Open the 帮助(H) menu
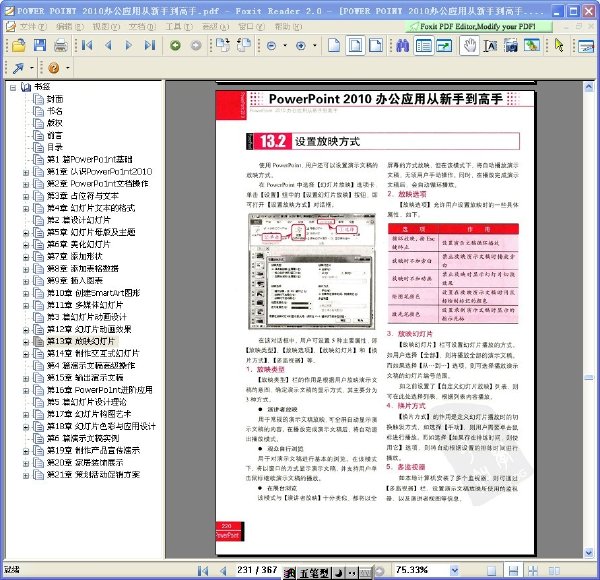 [x=289, y=26]
